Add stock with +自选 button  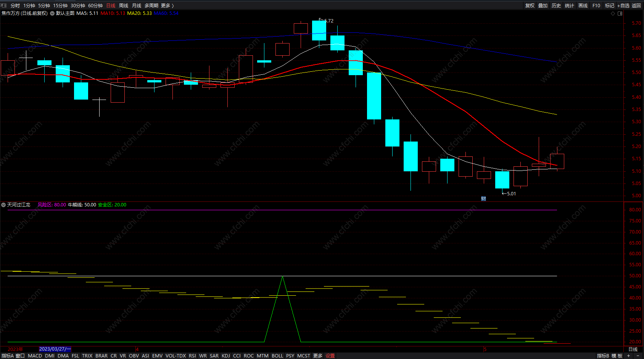pyautogui.click(x=623, y=5)
